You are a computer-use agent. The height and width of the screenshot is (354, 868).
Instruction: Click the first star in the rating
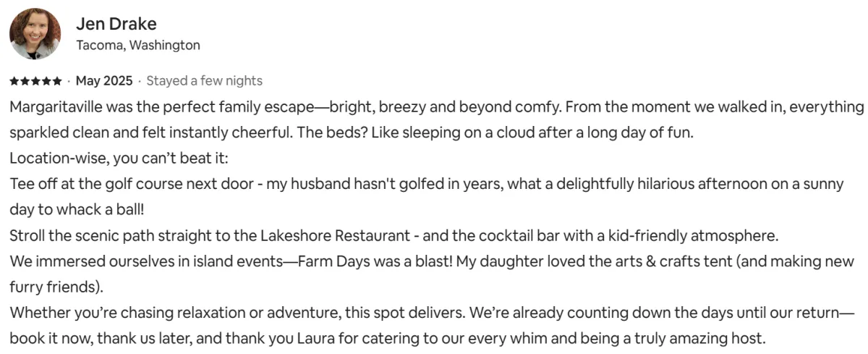click(x=14, y=80)
